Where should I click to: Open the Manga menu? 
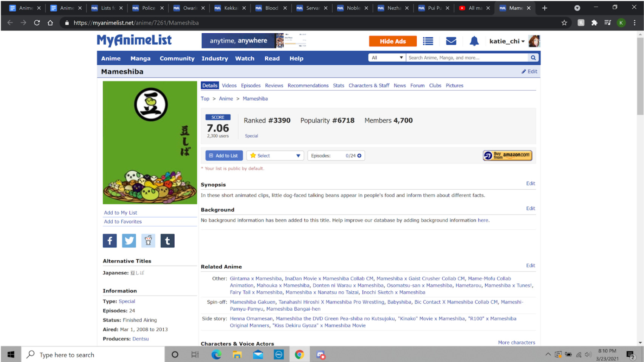coord(141,59)
